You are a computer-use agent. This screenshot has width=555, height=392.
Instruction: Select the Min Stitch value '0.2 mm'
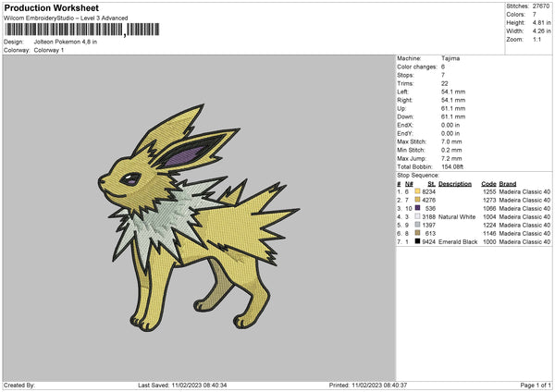(x=451, y=150)
